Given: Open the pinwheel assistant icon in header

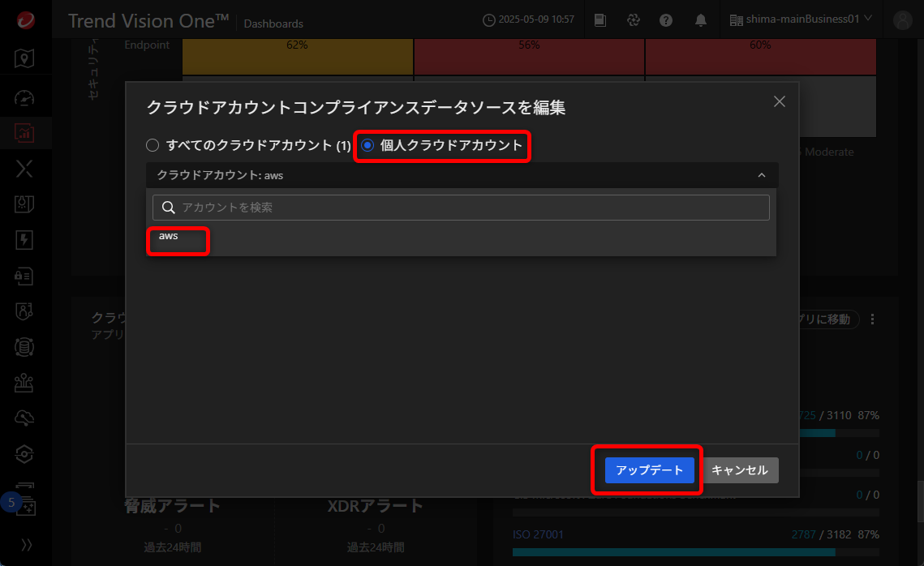Looking at the screenshot, I should [x=634, y=20].
